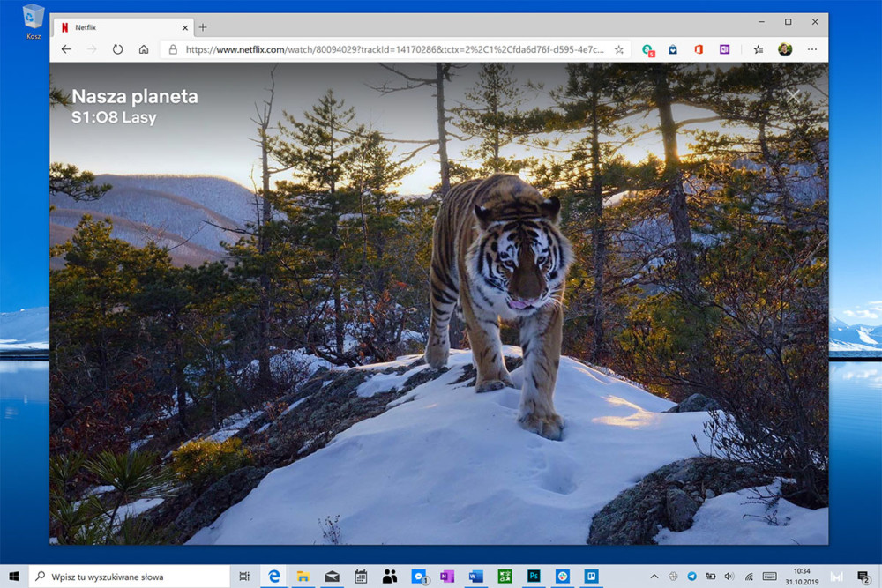Open the Office extension icon
The image size is (882, 588).
click(x=698, y=50)
